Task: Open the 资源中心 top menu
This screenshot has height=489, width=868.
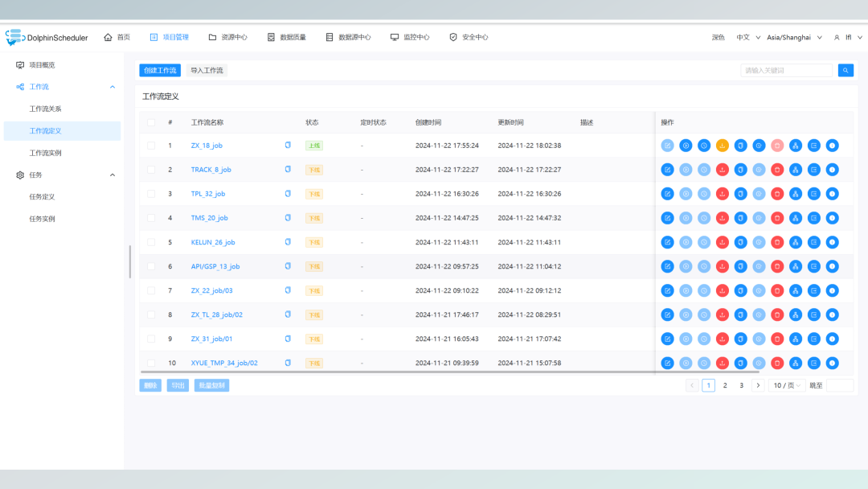Action: [x=227, y=37]
